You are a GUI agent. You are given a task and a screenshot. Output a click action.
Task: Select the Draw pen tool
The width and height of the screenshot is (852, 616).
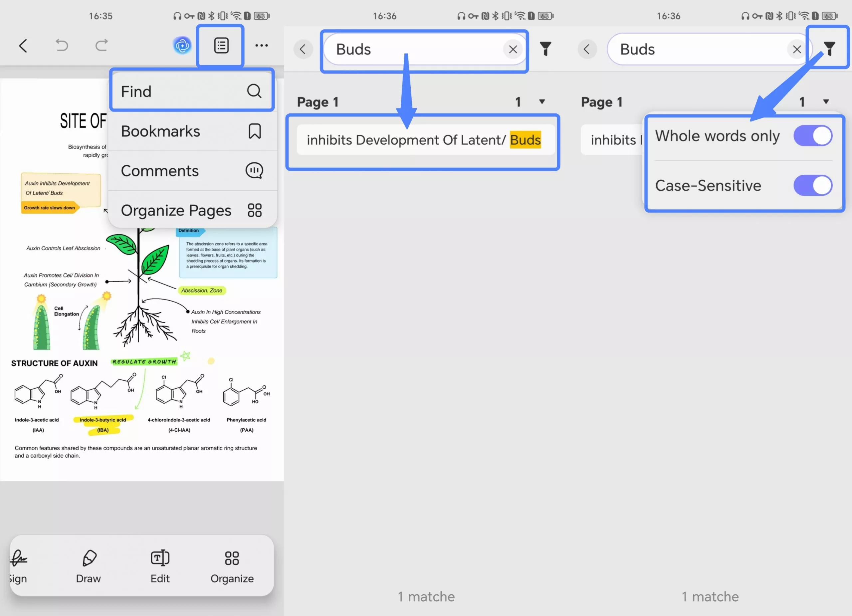click(89, 566)
